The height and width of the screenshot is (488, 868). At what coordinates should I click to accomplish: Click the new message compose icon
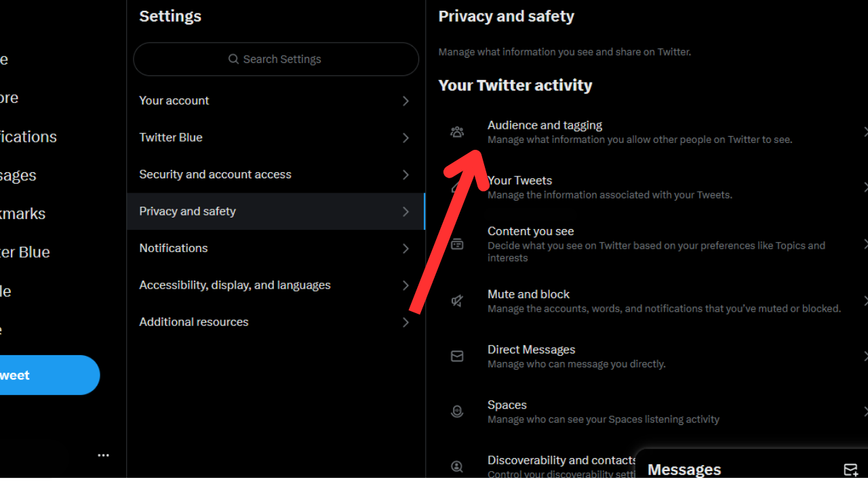(850, 470)
